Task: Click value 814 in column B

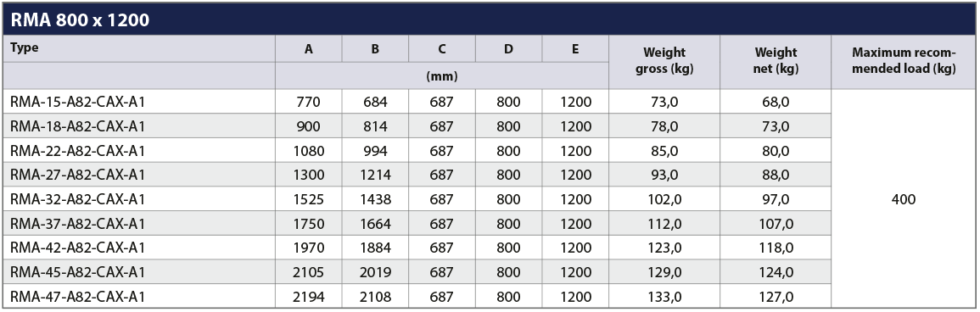Action: click(375, 126)
